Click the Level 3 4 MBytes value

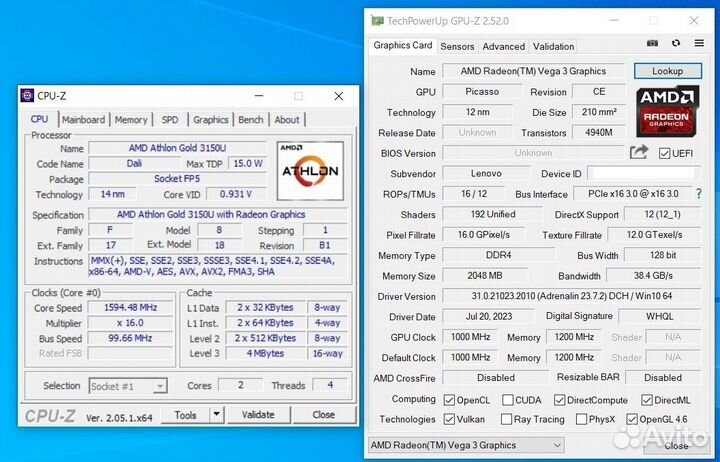point(265,353)
